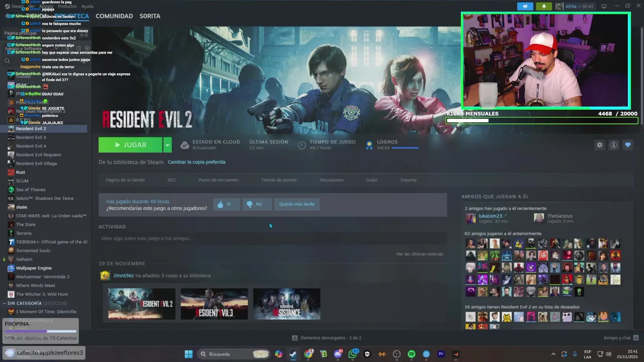Screen dimensions: 644x362
Task: Open the Productos menu in the menu bar
Action: [67, 7]
